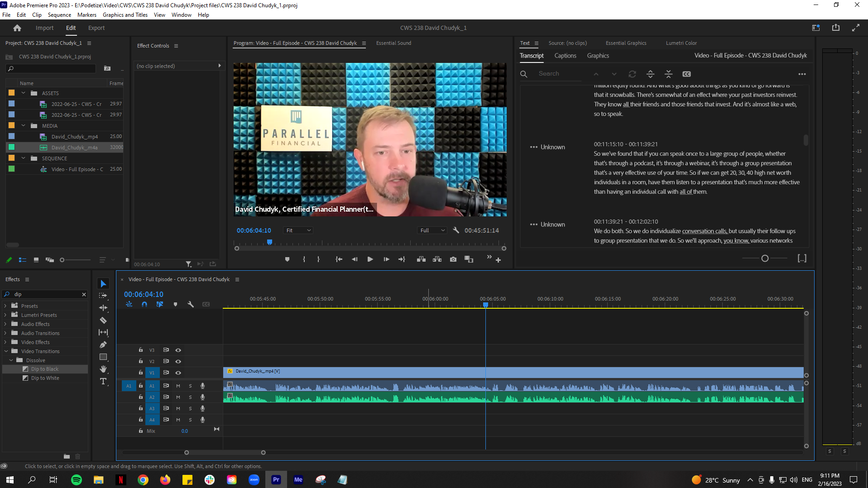The width and height of the screenshot is (868, 488).
Task: Click the Home icon
Action: pos(17,28)
